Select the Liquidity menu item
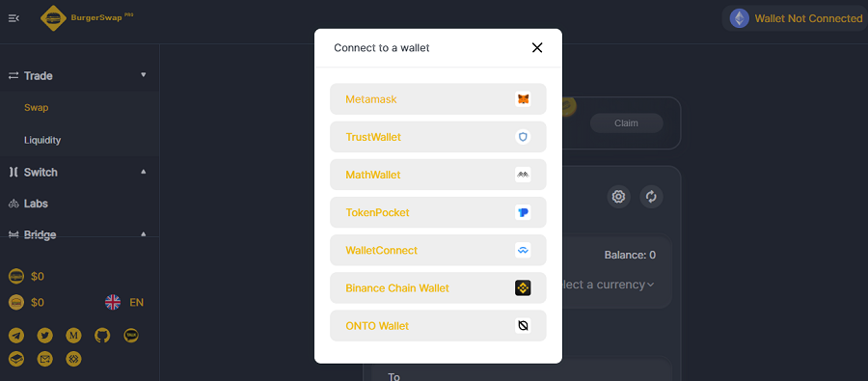Viewport: 868px width, 381px height. pos(42,140)
